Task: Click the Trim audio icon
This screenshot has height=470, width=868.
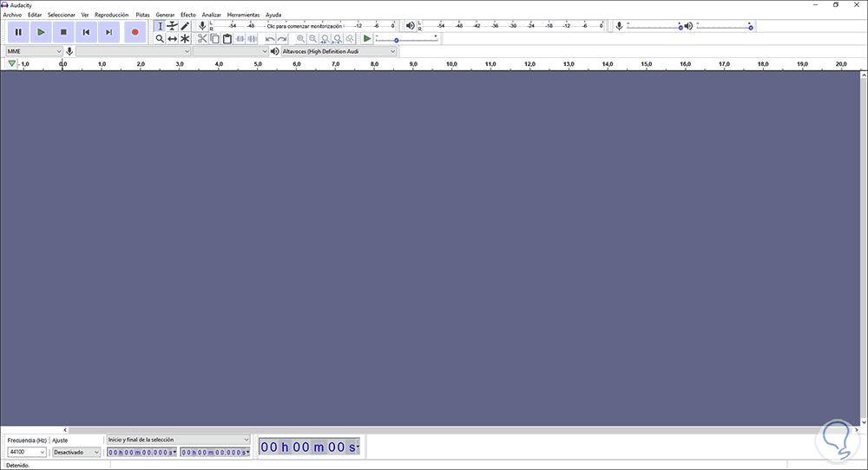Action: point(240,39)
